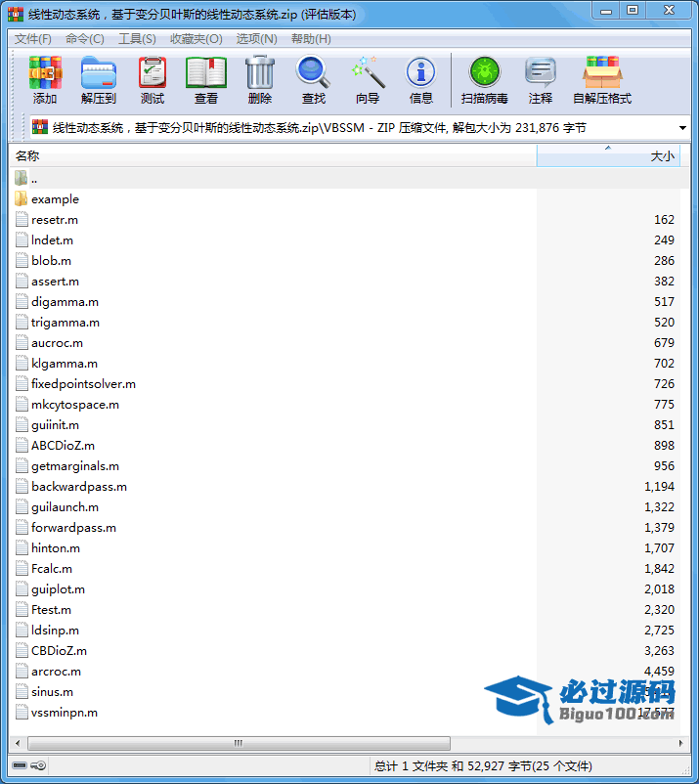The width and height of the screenshot is (699, 784).
Task: Click the horizontal scrollbar left arrow
Action: 18,743
